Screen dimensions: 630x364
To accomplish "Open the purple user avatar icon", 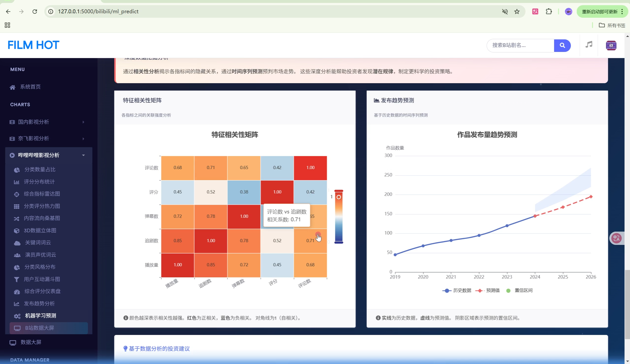I will coord(611,45).
